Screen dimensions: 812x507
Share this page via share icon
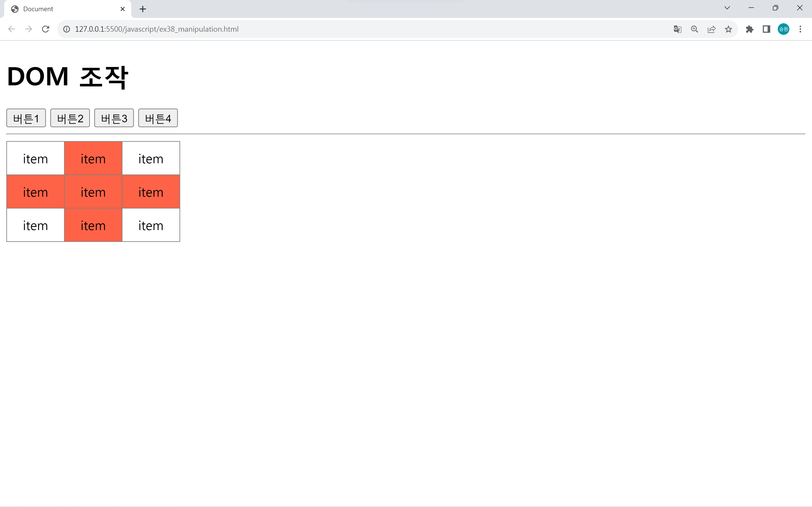711,29
